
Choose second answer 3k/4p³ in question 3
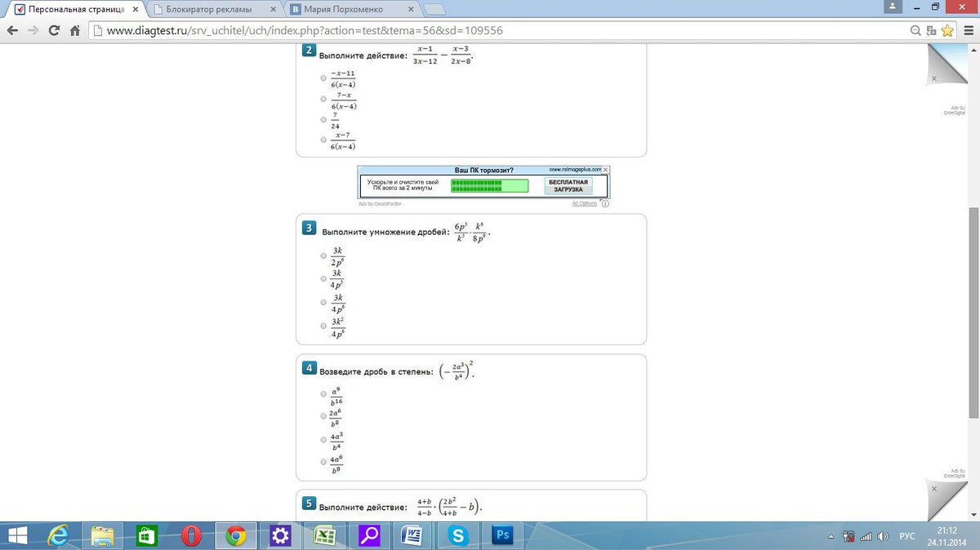(324, 278)
